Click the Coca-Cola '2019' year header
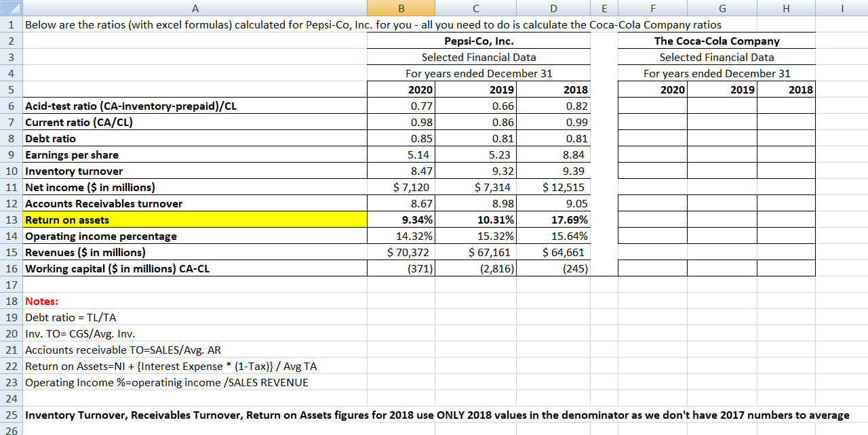868x435 pixels. 722,89
